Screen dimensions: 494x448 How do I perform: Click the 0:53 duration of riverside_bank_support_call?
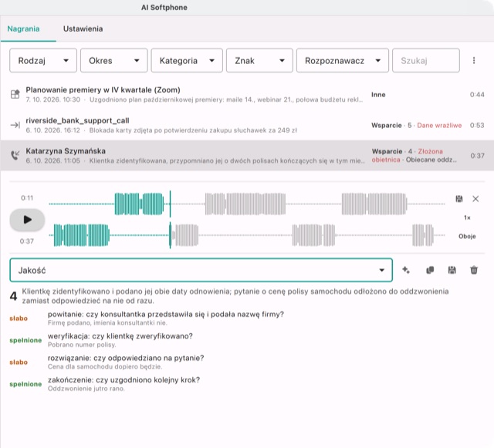pos(477,126)
